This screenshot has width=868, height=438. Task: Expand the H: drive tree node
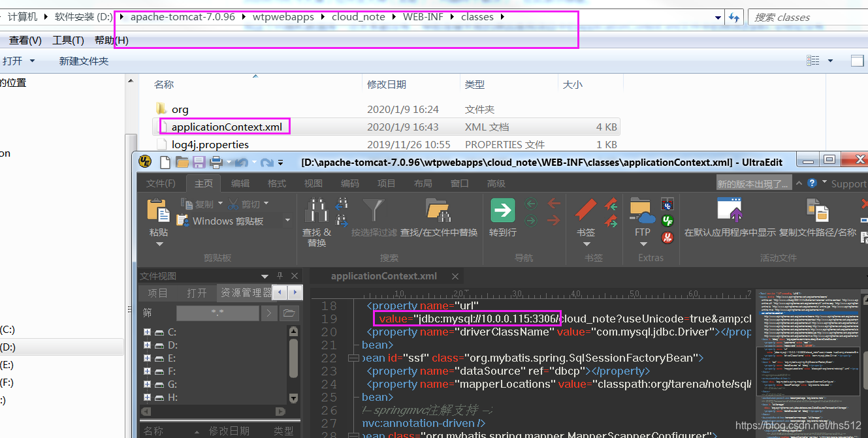(147, 398)
